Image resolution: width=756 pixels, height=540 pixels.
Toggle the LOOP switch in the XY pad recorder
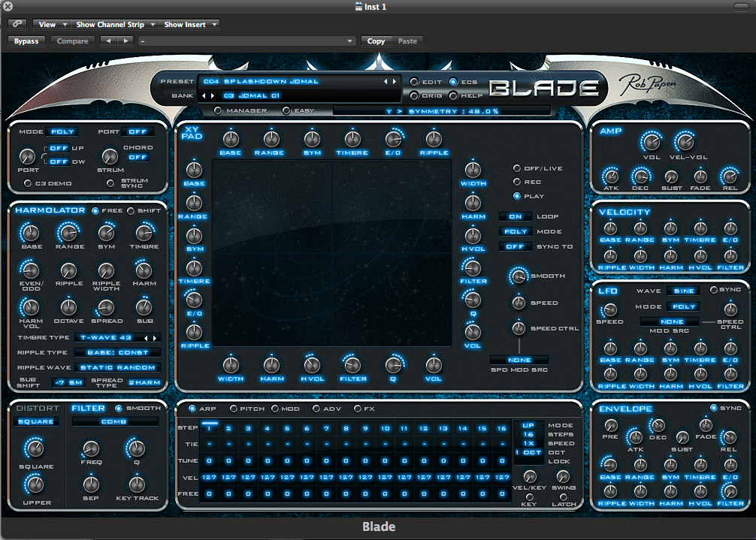516,216
